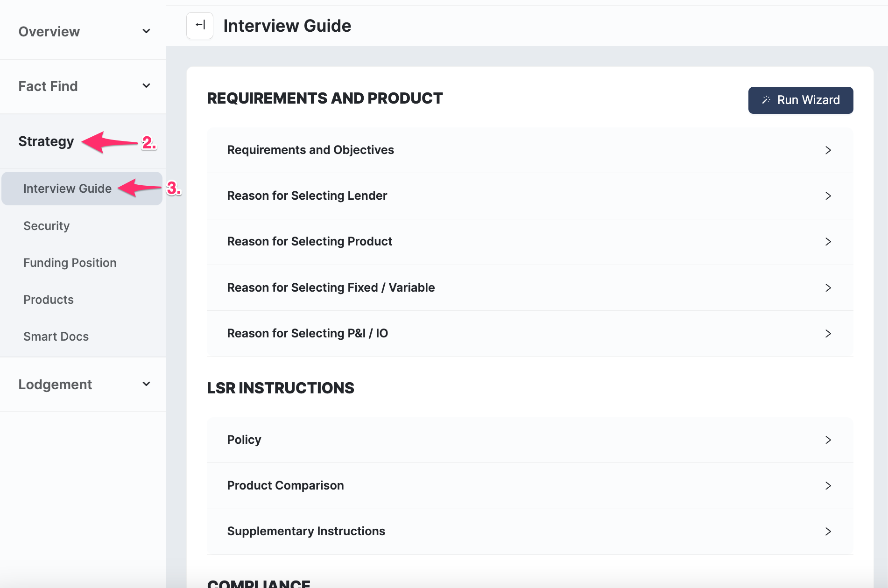Collapse the Strategy sidebar section
The image size is (888, 588).
pyautogui.click(x=46, y=141)
